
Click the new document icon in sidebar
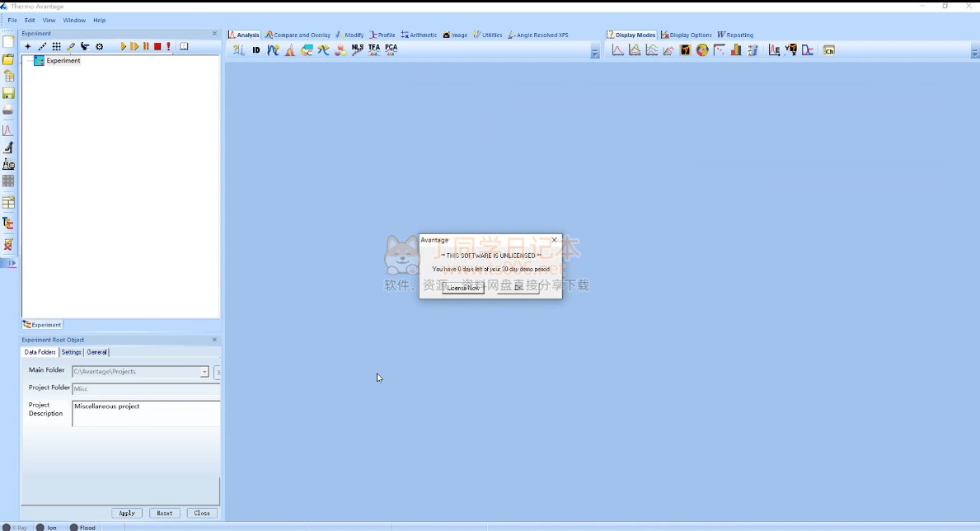[x=8, y=42]
